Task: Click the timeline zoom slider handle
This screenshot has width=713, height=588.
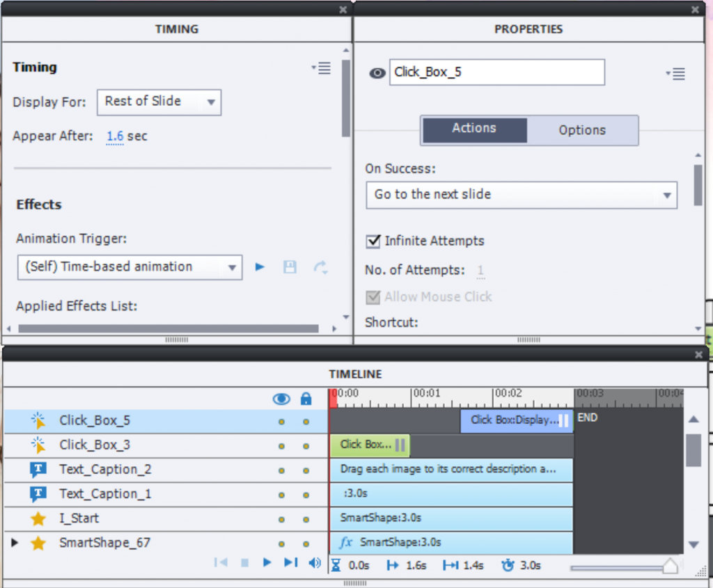Action: pos(669,566)
